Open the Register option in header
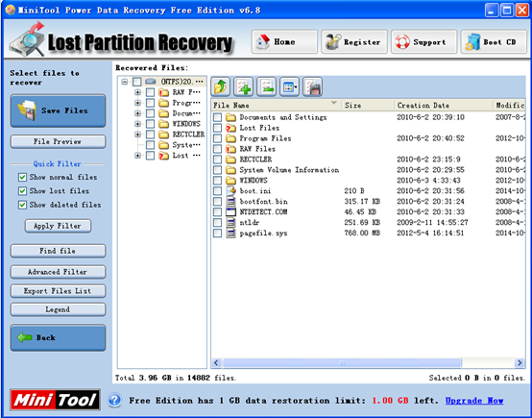532x418 pixels. (354, 41)
